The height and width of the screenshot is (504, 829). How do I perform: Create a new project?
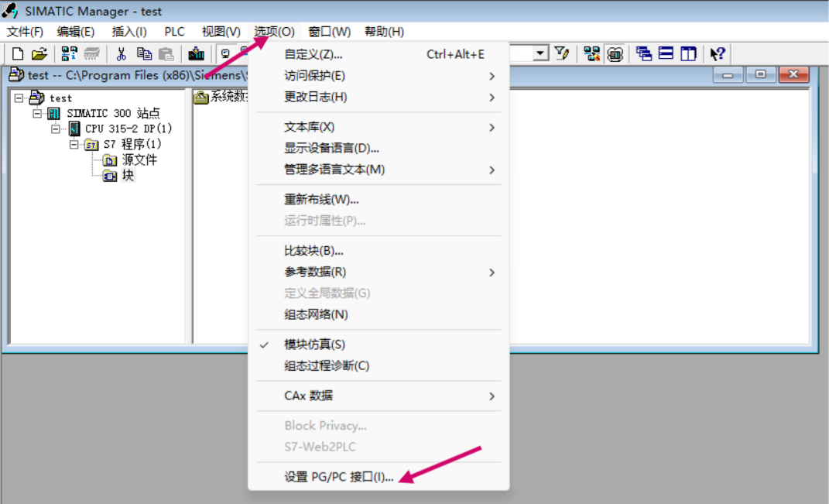pos(15,53)
